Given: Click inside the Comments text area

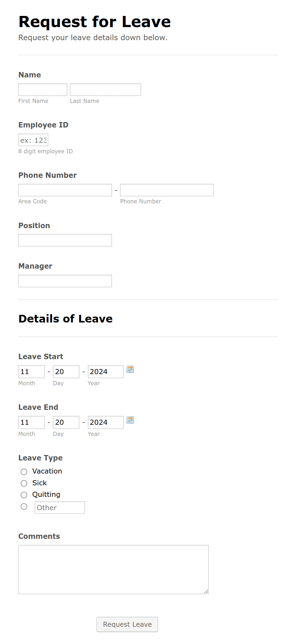Looking at the screenshot, I should [x=113, y=569].
